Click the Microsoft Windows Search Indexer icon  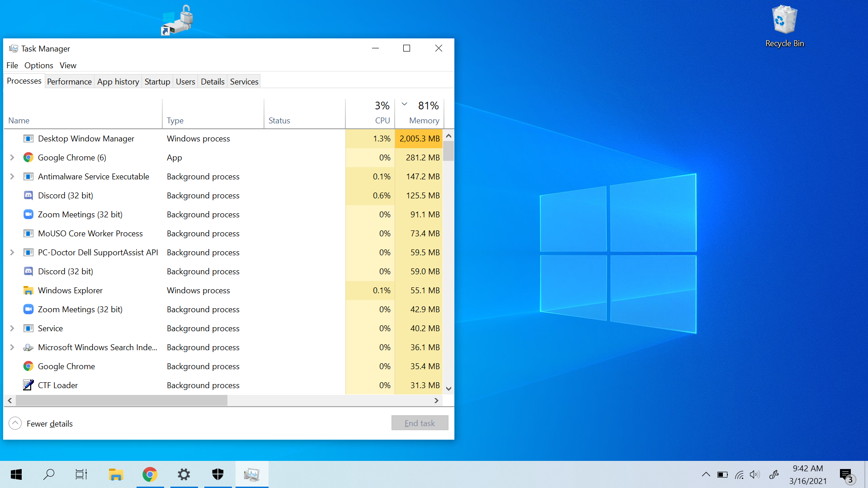tap(28, 347)
